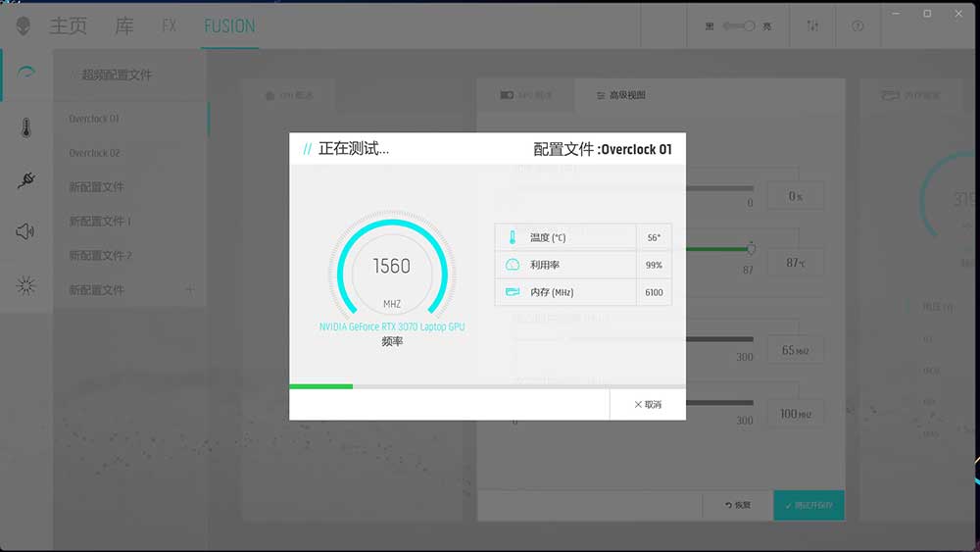Open the thermal thermometer sidebar icon
Screen dimensions: 980x552
[25, 127]
